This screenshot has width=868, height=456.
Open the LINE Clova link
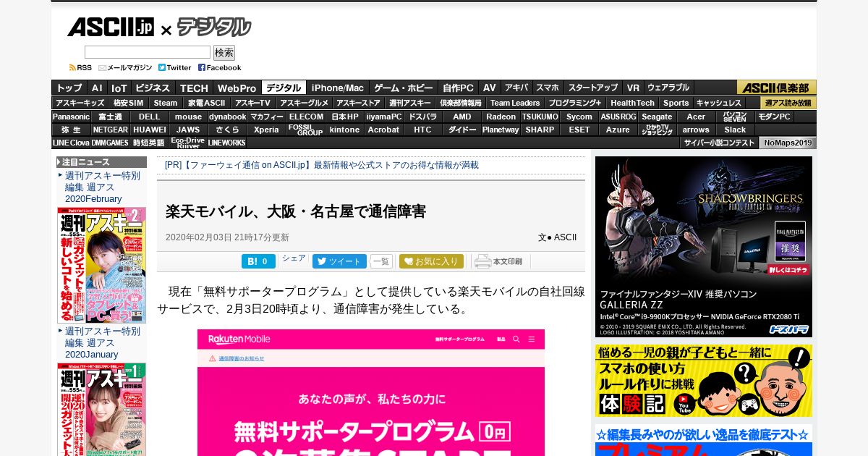pos(71,143)
